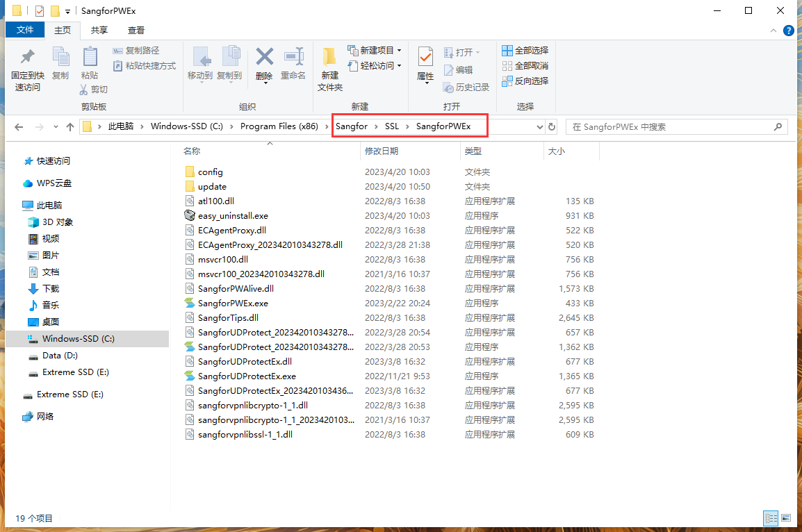This screenshot has height=532, width=802.
Task: Switch to Large icons view in status bar
Action: point(785,518)
